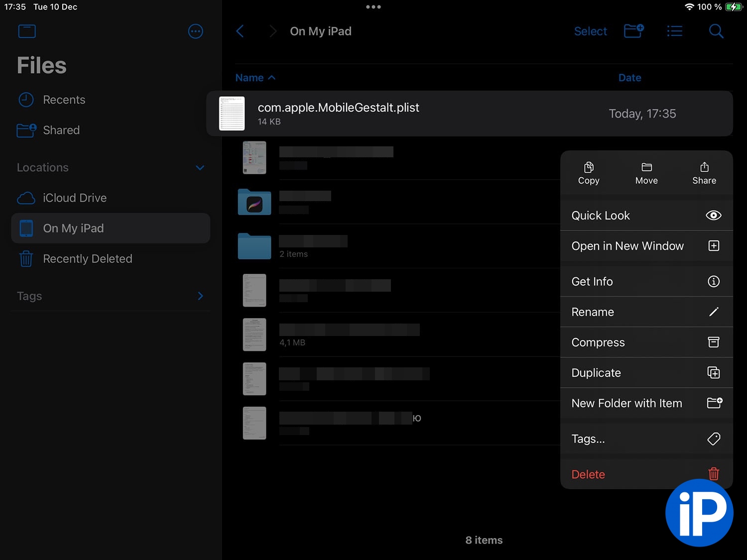Toggle the sidebar panel icon
Viewport: 747px width, 560px height.
click(27, 31)
